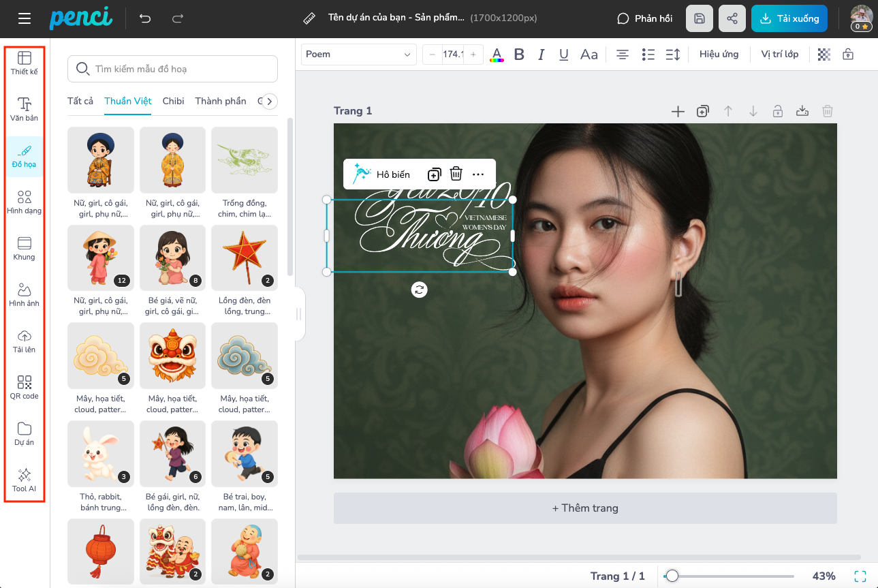The width and height of the screenshot is (878, 588).
Task: Open the Poem font dropdown
Action: (359, 55)
